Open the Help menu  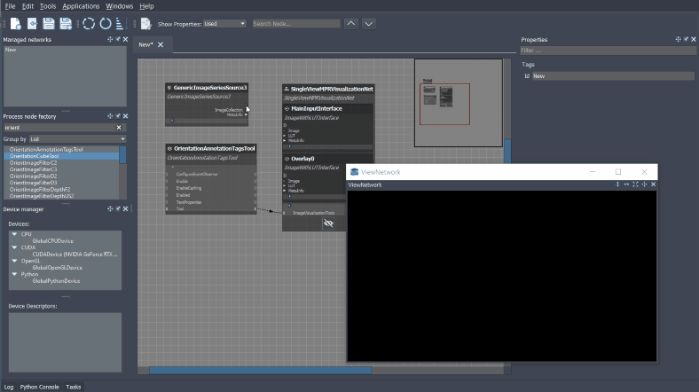click(146, 6)
